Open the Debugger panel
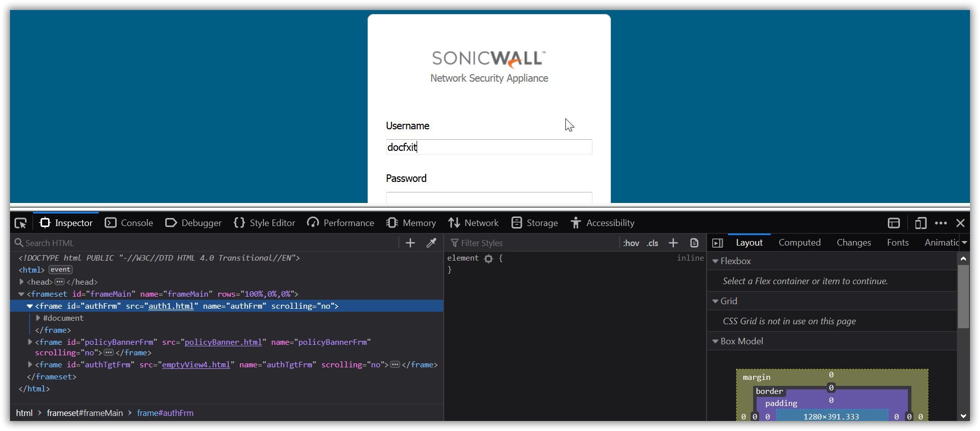The image size is (980, 431). pos(193,223)
